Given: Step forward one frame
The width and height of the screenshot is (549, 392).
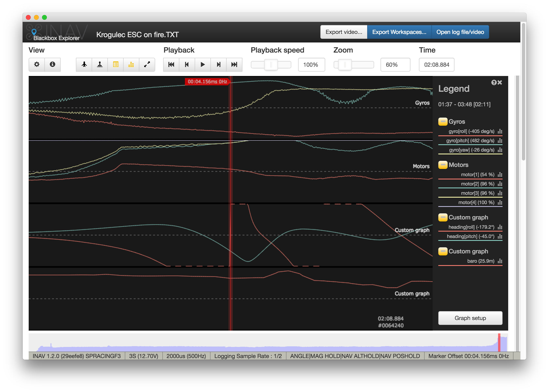Looking at the screenshot, I should 218,64.
